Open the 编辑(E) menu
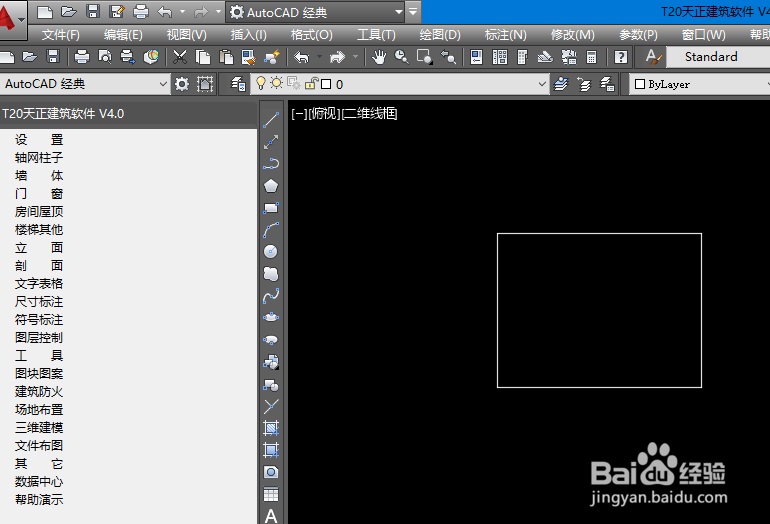 [123, 35]
